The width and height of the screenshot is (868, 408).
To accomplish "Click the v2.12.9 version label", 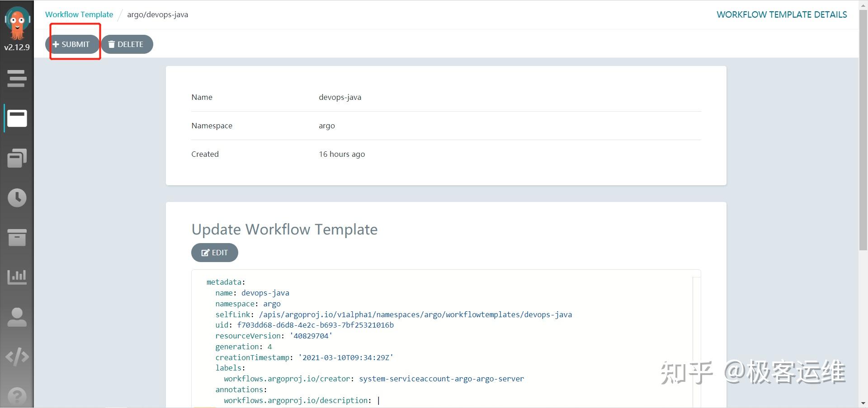I will point(17,47).
